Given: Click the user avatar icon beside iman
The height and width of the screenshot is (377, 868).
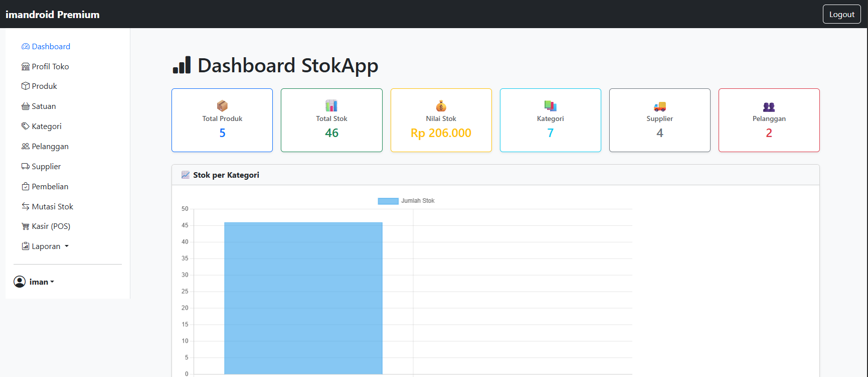Looking at the screenshot, I should pyautogui.click(x=20, y=282).
